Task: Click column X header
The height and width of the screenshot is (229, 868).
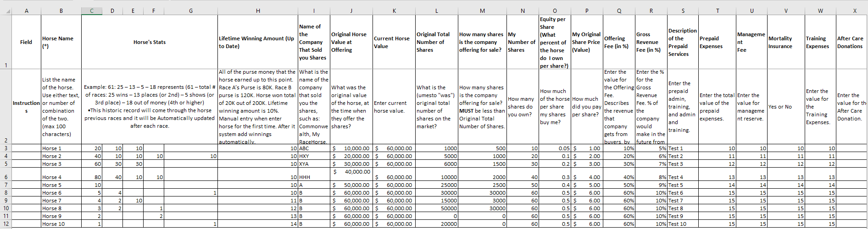Action: [854, 11]
